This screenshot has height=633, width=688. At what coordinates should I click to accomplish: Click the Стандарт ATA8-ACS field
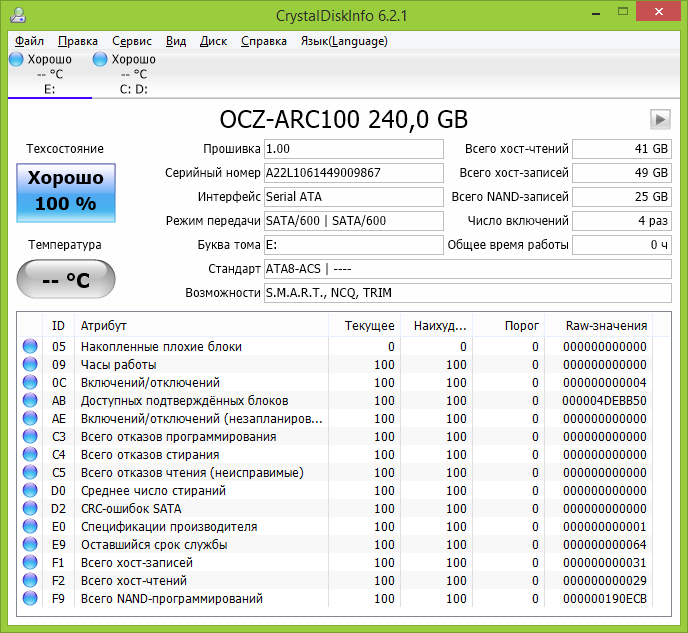468,268
